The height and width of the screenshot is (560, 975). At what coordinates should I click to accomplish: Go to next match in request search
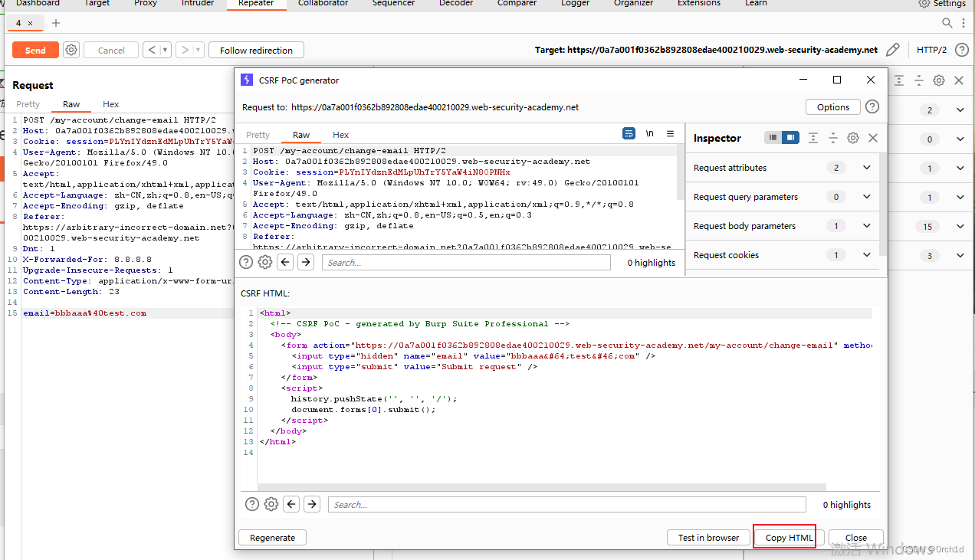[x=306, y=263]
